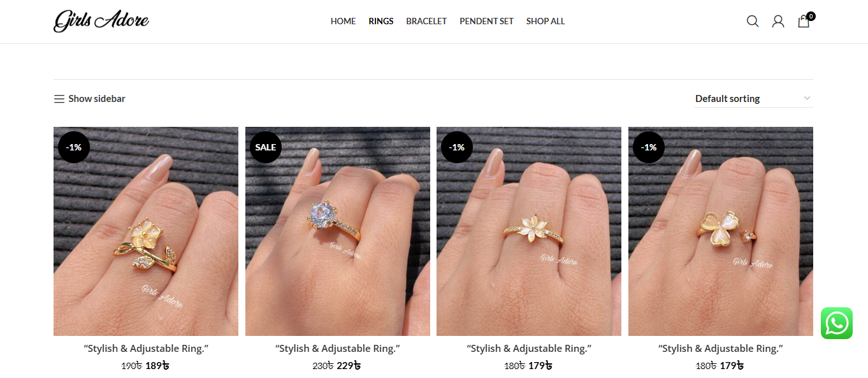868x378 pixels.
Task: Open the five-petal flower ring thumbnail
Action: 529,231
